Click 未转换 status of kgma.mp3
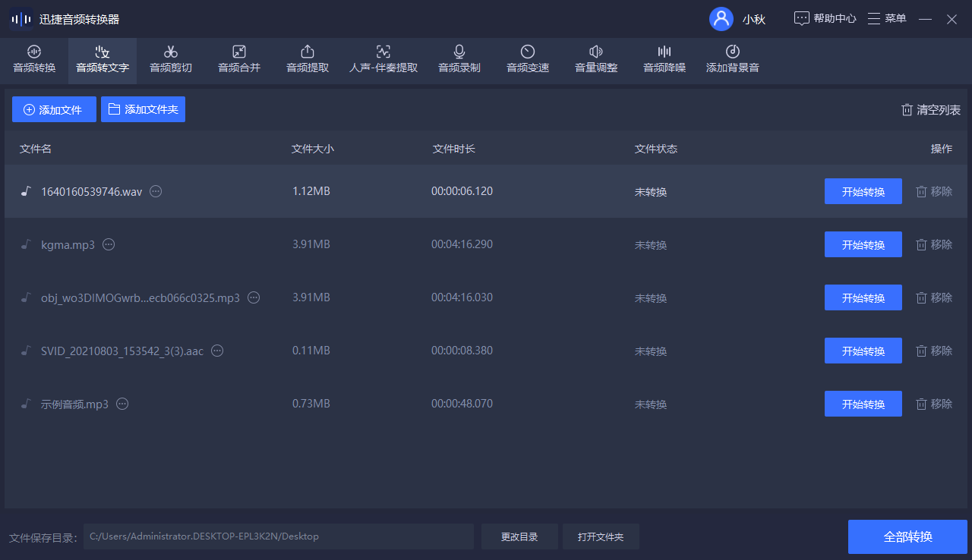 (651, 245)
